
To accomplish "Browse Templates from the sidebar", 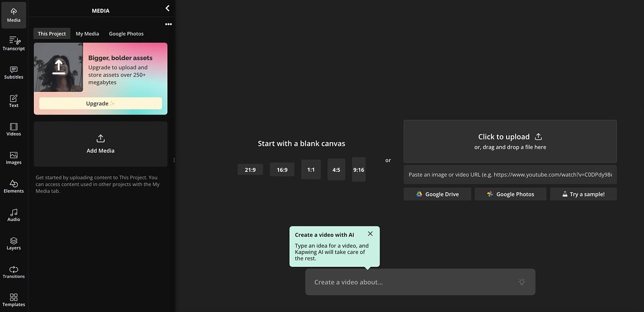I will [x=13, y=300].
